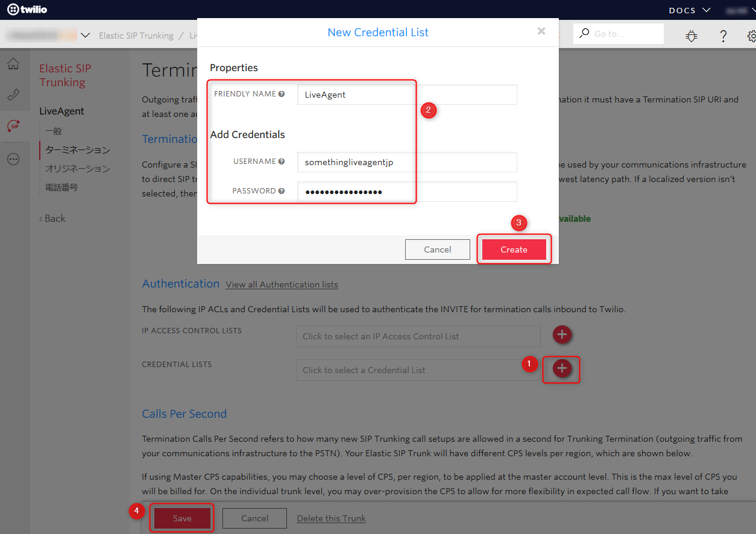Click the Add Credentials heading
Image resolution: width=756 pixels, height=534 pixels.
248,134
